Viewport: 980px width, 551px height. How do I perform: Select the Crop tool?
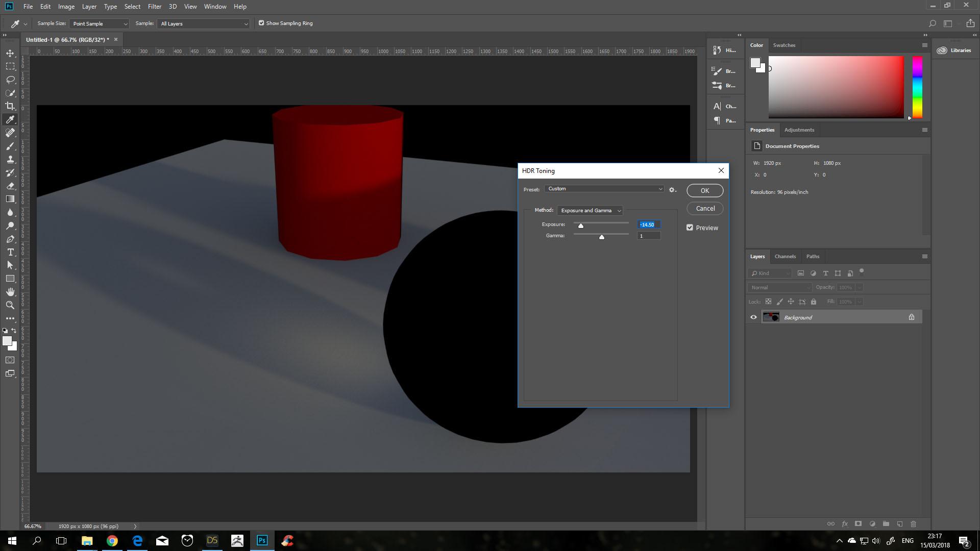point(10,106)
